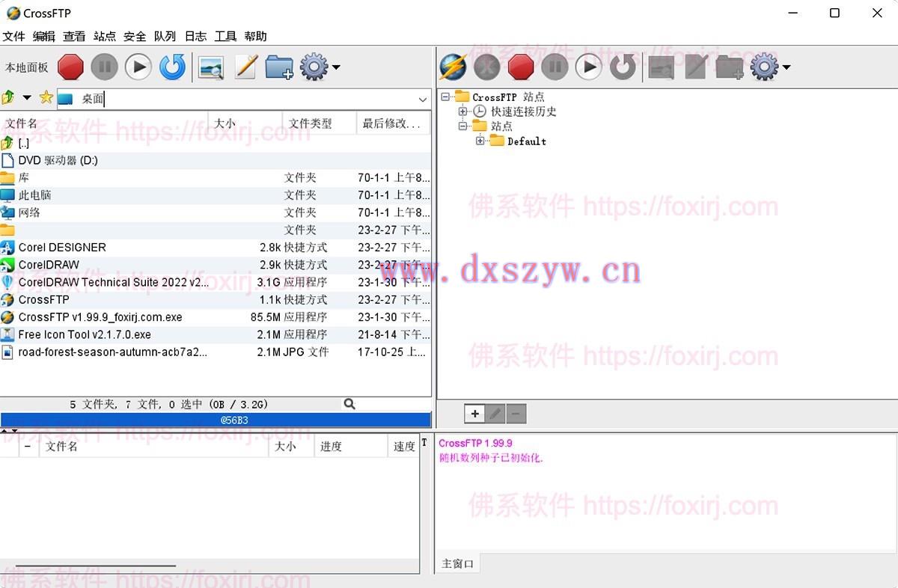Viewport: 898px width, 588px height.
Task: Open the 帮助 menu
Action: coord(255,36)
